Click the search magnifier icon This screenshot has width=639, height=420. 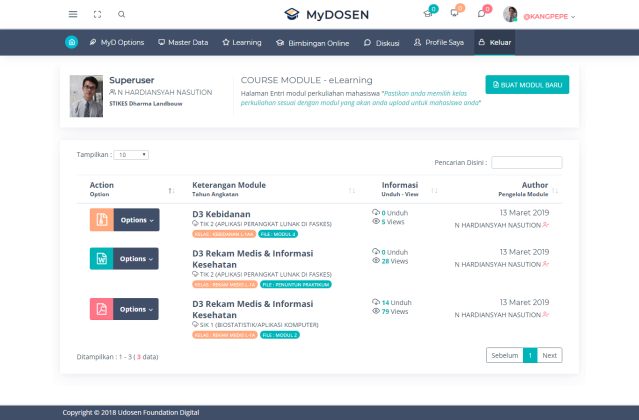click(122, 15)
